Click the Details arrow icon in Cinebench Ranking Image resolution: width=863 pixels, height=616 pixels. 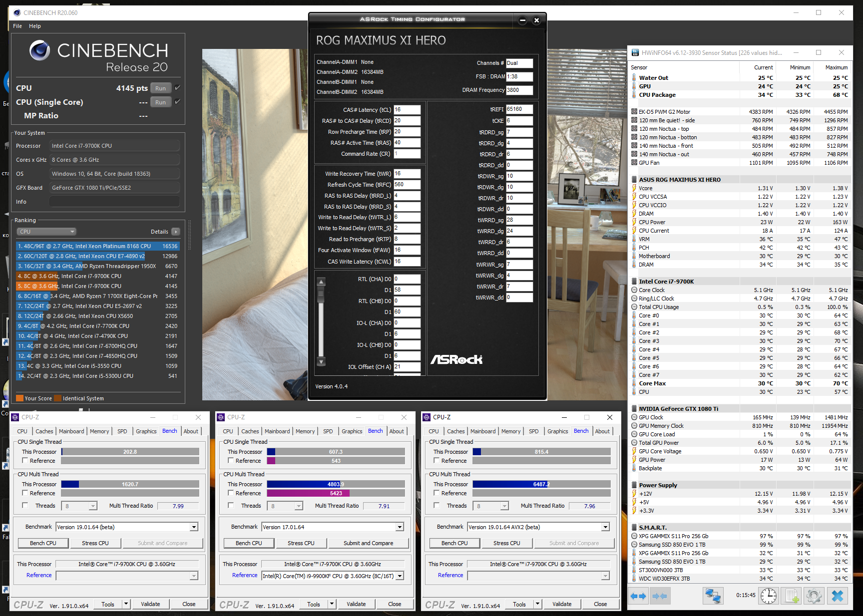[x=176, y=232]
